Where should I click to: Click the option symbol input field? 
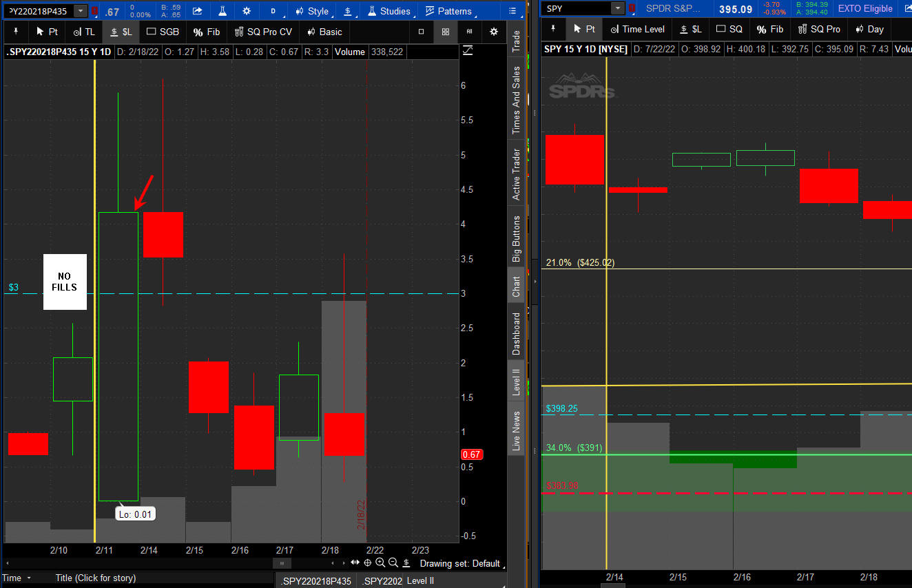pyautogui.click(x=39, y=11)
